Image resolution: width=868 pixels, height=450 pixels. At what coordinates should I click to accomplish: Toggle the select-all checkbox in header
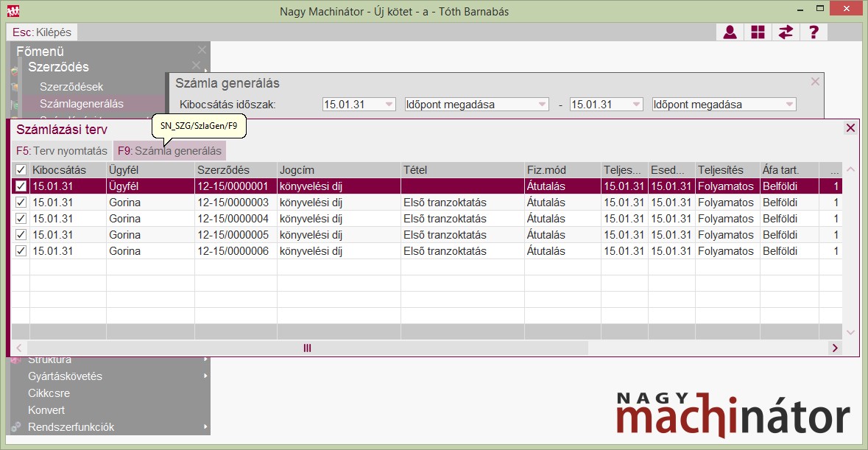pyautogui.click(x=21, y=170)
